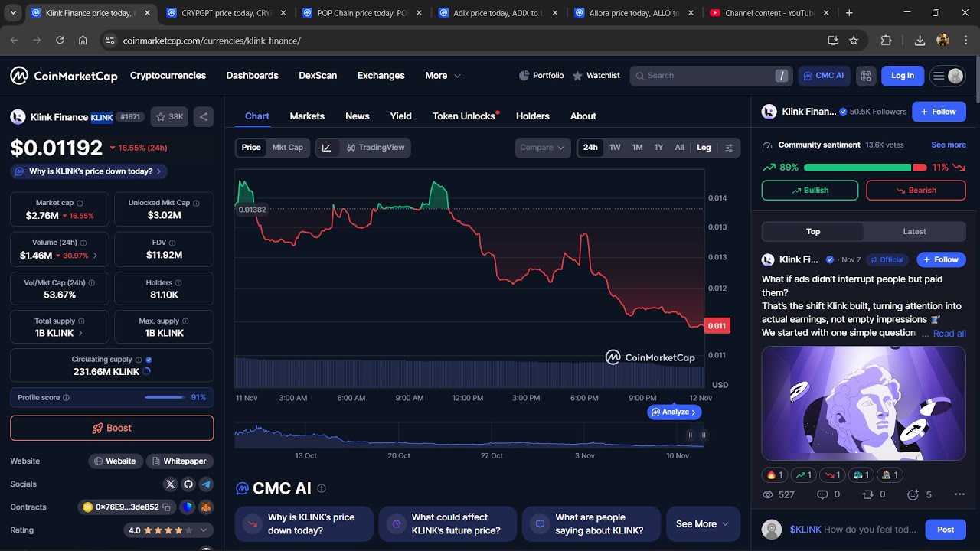Viewport: 980px width, 551px height.
Task: Click the info icon beside Market cap
Action: click(x=80, y=203)
